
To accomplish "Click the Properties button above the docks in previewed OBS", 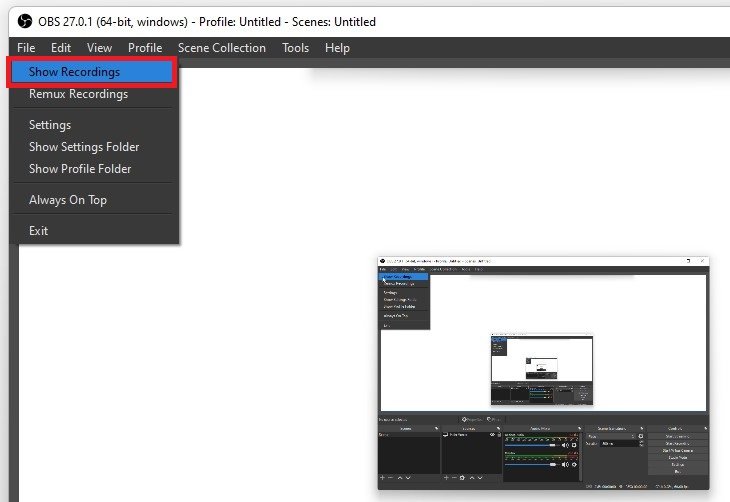I will coord(472,420).
